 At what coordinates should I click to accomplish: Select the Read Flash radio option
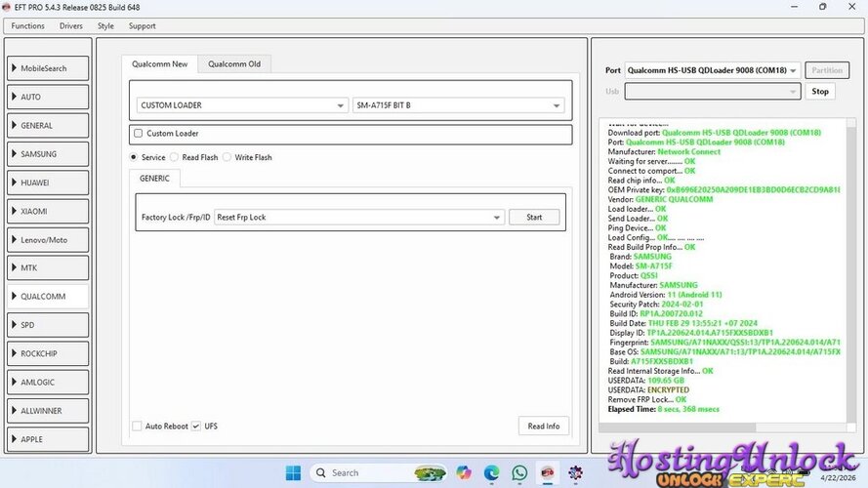(175, 157)
